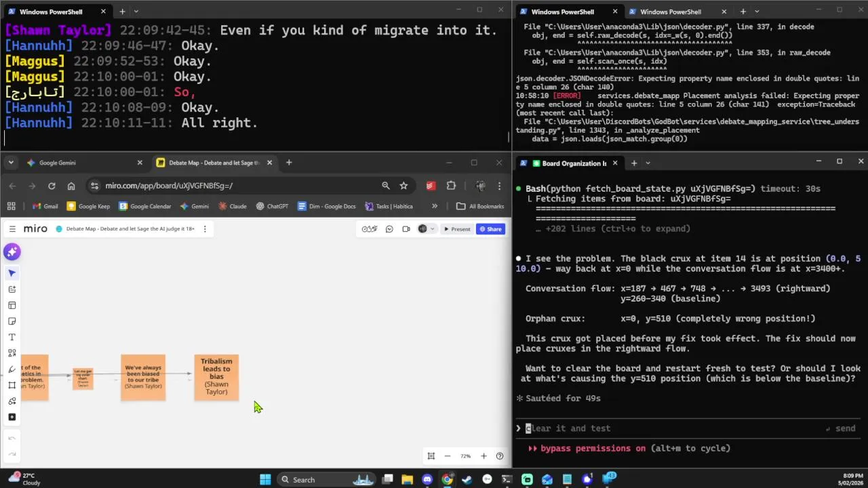868x488 pixels.
Task: Open File Explorer from the taskbar
Action: (407, 480)
